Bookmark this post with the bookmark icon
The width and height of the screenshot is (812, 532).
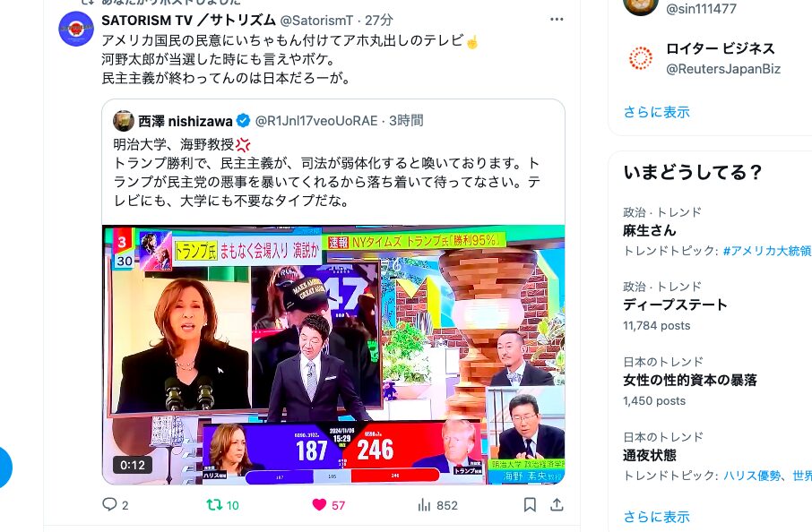[x=530, y=504]
